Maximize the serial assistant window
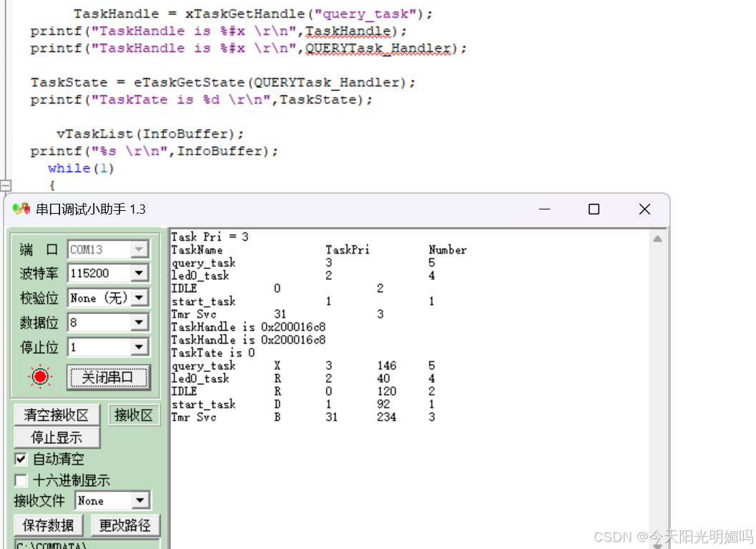This screenshot has width=756, height=549. [594, 209]
